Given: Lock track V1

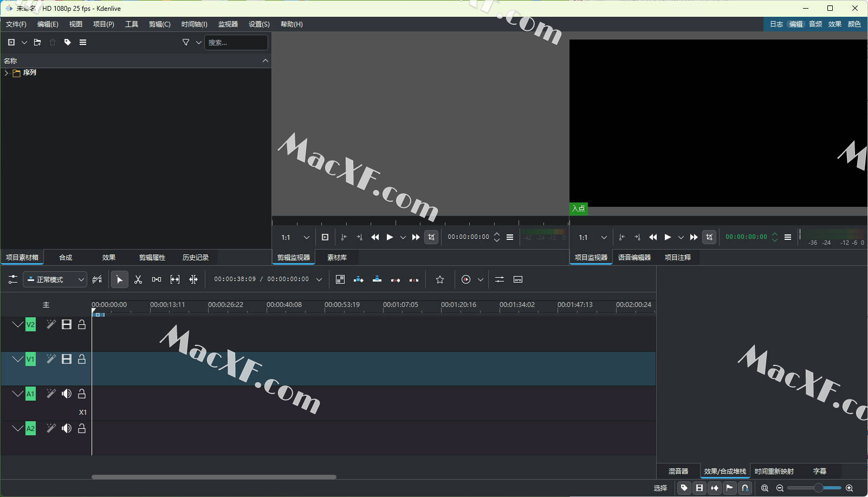Looking at the screenshot, I should [82, 359].
